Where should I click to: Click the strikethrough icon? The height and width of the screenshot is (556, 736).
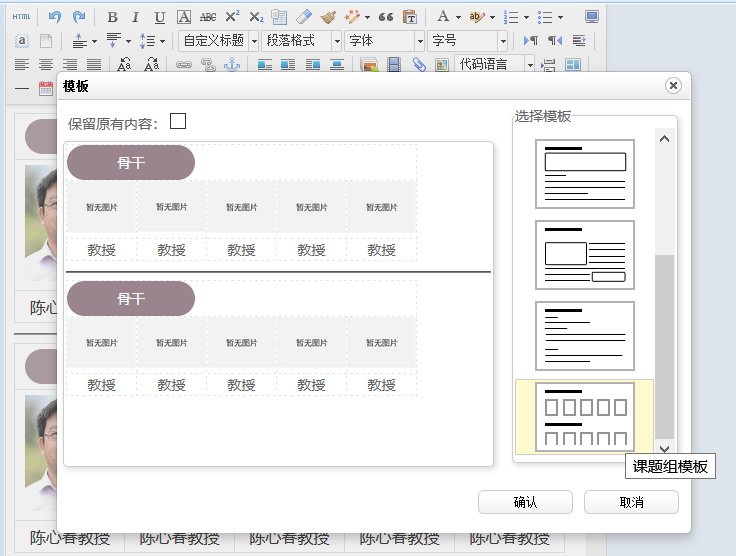[x=208, y=17]
